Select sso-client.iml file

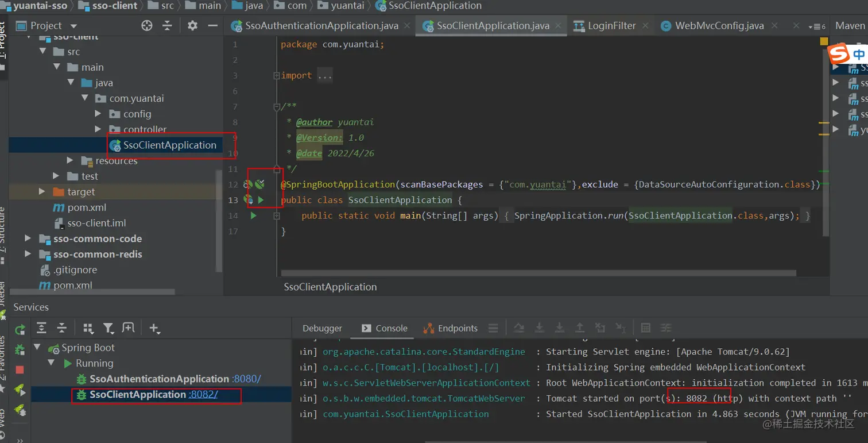[x=96, y=223]
